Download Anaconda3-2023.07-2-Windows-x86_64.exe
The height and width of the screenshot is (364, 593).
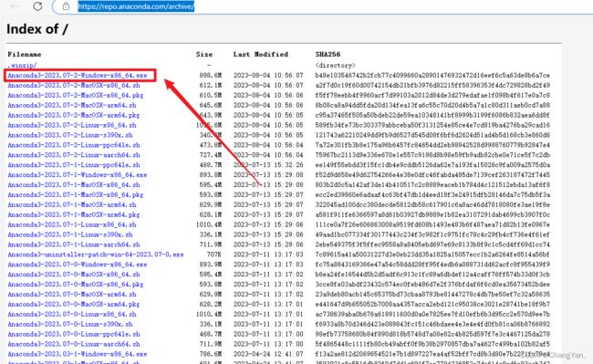78,75
